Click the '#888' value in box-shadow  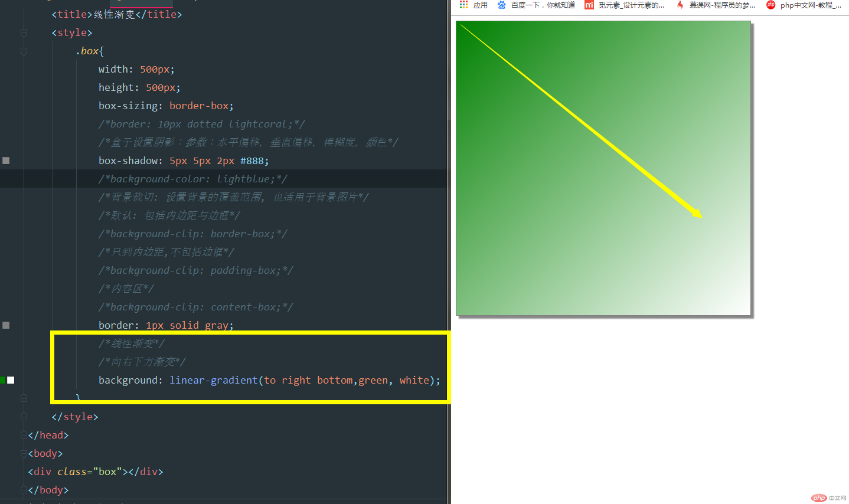[252, 161]
